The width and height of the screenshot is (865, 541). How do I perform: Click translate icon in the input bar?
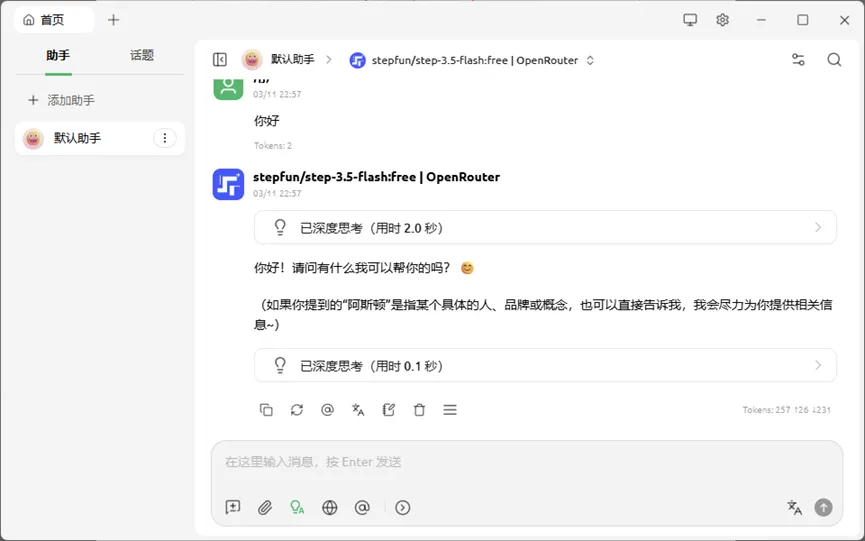pos(794,507)
